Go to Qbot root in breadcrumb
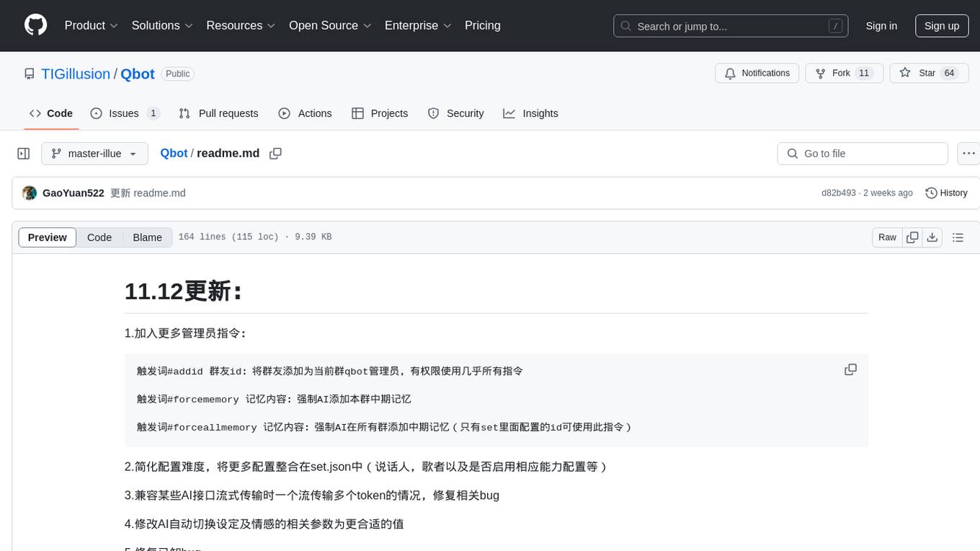 174,153
